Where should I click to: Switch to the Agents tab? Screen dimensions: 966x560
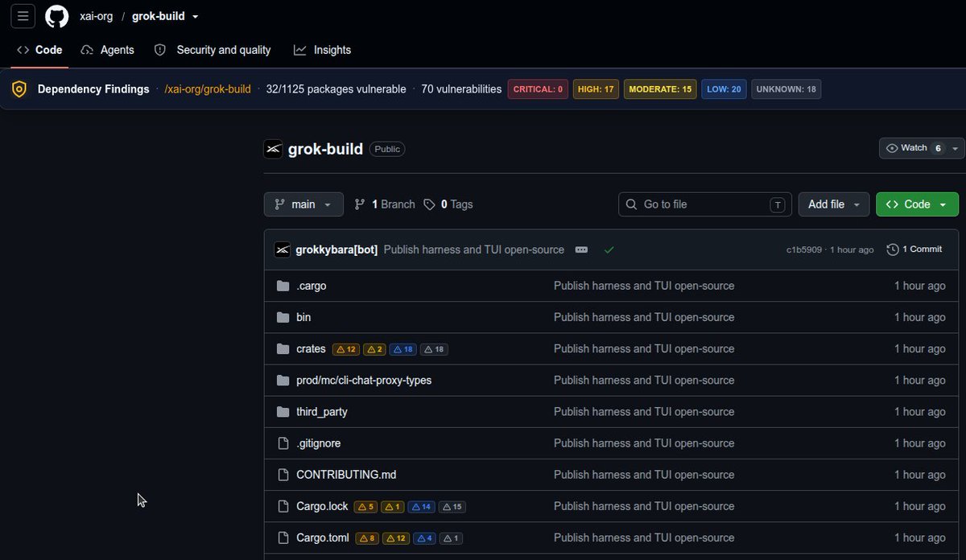(x=108, y=50)
